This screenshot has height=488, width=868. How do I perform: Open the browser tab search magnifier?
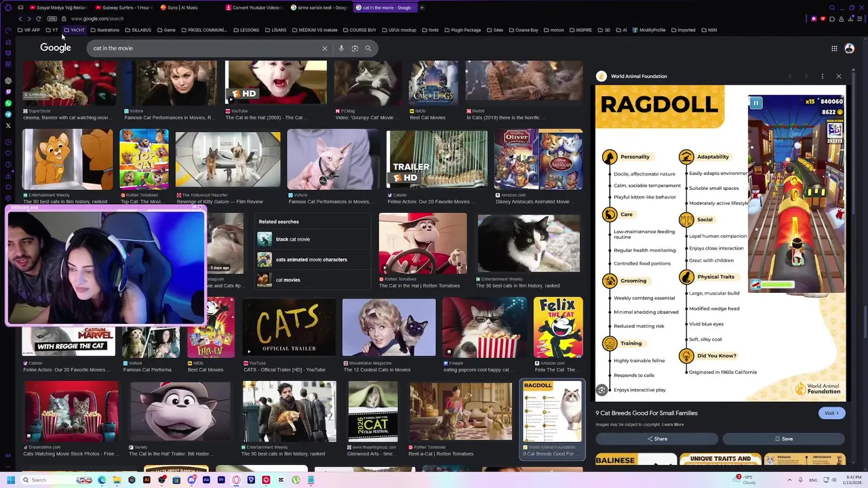tap(832, 7)
